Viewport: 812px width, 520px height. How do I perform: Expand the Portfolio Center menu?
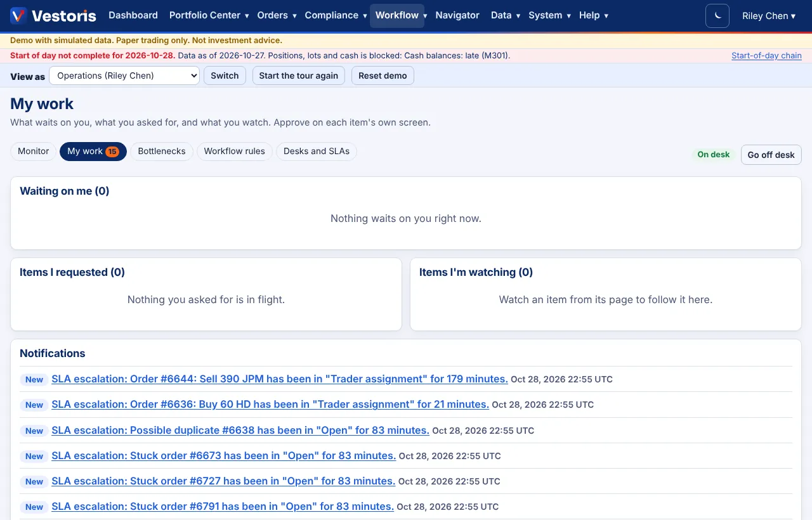(x=209, y=15)
